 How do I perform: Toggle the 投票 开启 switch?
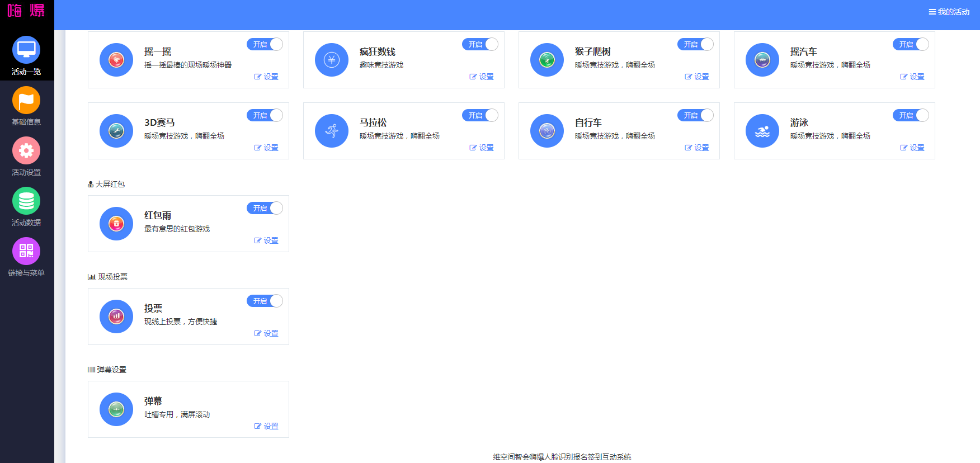pyautogui.click(x=265, y=301)
